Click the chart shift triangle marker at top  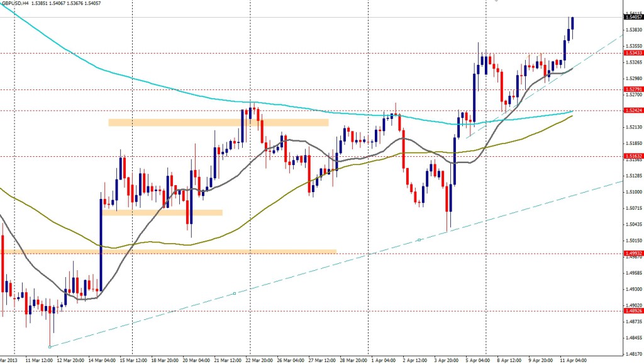(x=496, y=2)
